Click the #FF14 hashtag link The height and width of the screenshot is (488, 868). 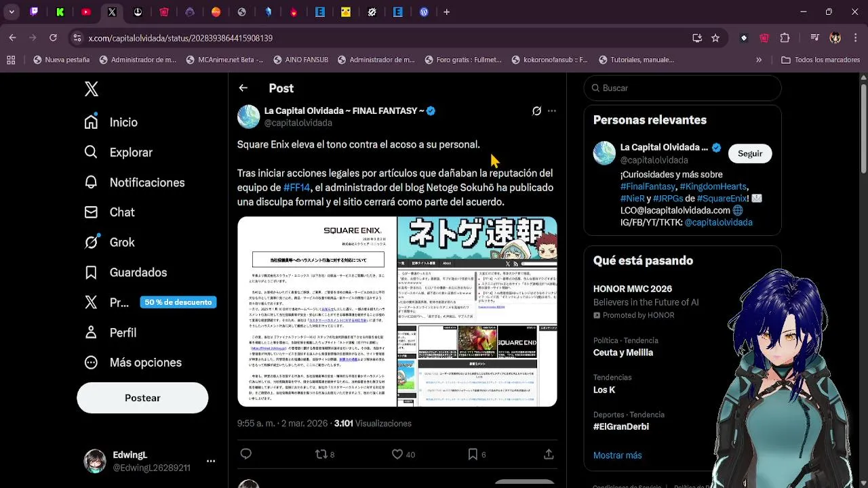click(296, 188)
